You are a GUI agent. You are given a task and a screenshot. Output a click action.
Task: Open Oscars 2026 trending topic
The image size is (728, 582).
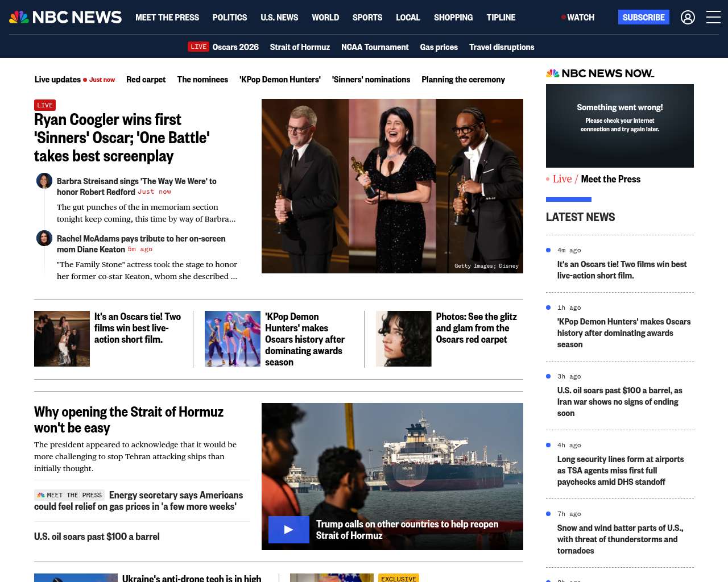[x=235, y=47]
